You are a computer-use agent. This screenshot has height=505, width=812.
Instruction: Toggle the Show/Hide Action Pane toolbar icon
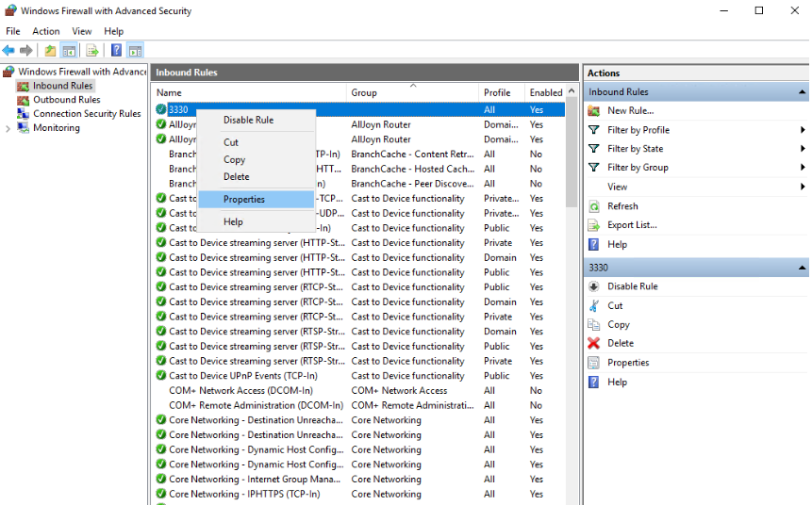tap(135, 51)
